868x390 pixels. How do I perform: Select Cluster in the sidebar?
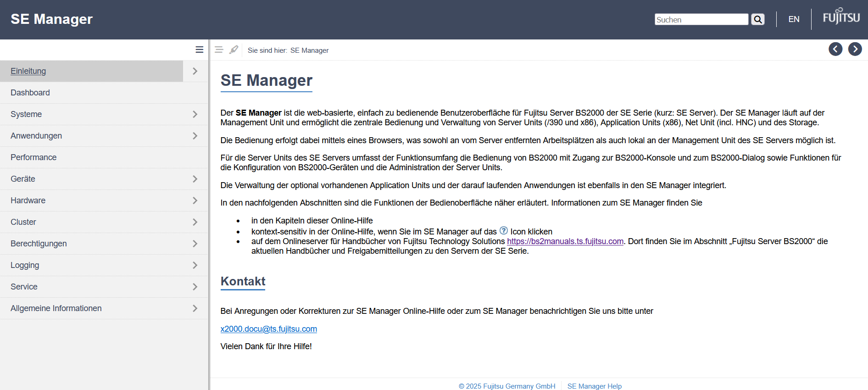click(x=23, y=222)
